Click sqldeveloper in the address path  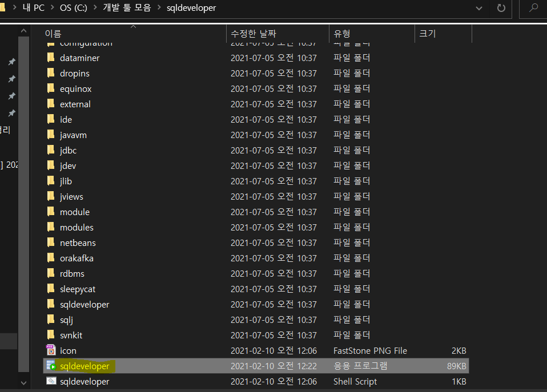(x=191, y=7)
